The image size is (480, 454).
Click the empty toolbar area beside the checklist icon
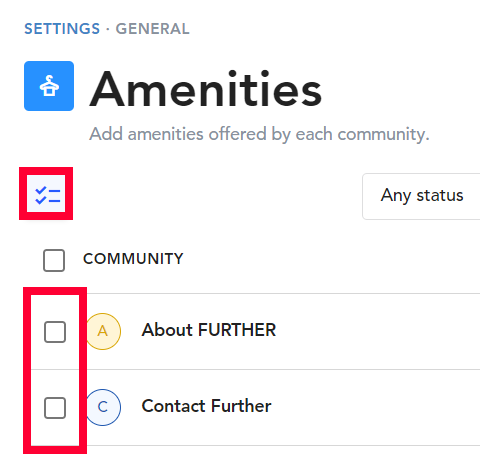click(x=217, y=195)
